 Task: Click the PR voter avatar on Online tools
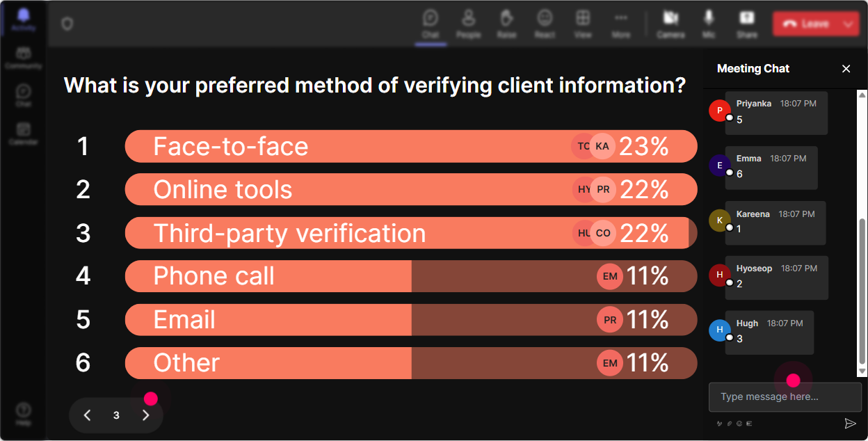click(603, 189)
